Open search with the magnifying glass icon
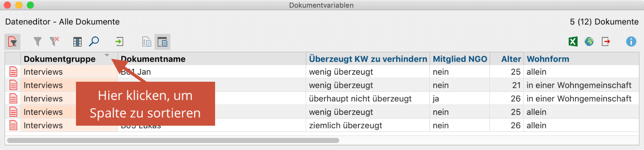 tap(94, 42)
